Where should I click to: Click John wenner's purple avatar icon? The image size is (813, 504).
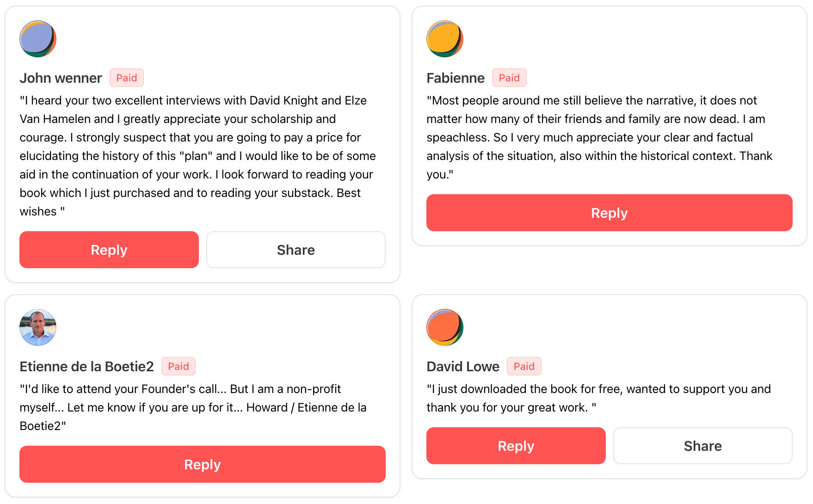38,39
